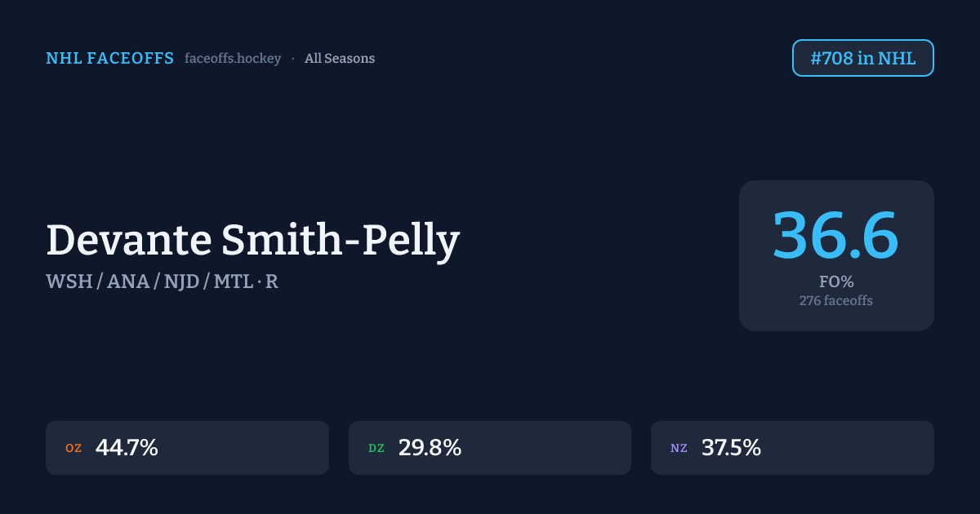Click the green DZ zone label

coord(376,448)
